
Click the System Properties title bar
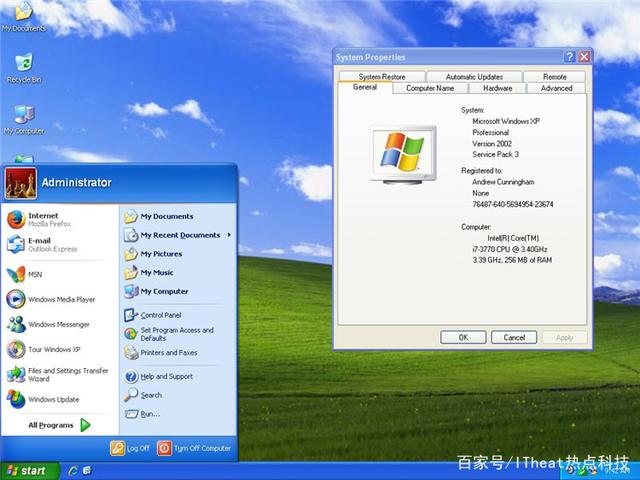(x=448, y=57)
